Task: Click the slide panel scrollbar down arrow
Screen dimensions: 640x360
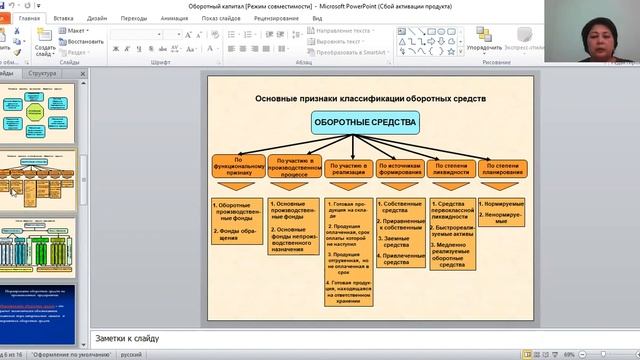Action: [84, 345]
